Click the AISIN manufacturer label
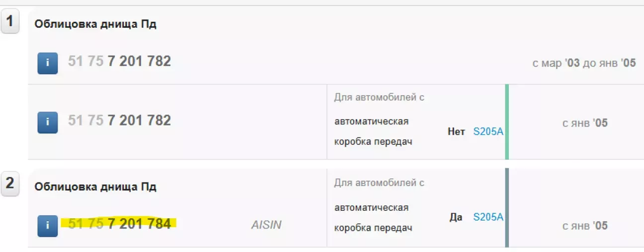Viewport: 644px width, 252px height. click(266, 225)
